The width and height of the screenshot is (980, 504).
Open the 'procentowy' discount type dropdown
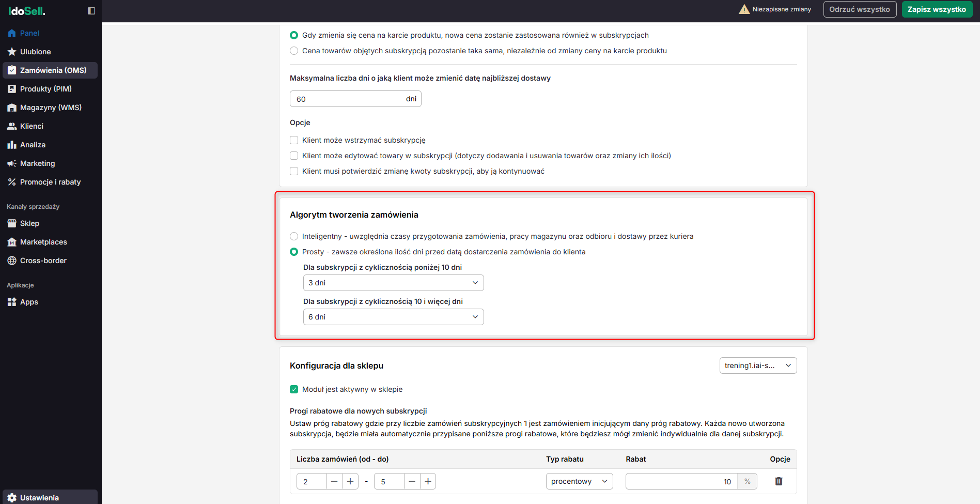pyautogui.click(x=579, y=481)
